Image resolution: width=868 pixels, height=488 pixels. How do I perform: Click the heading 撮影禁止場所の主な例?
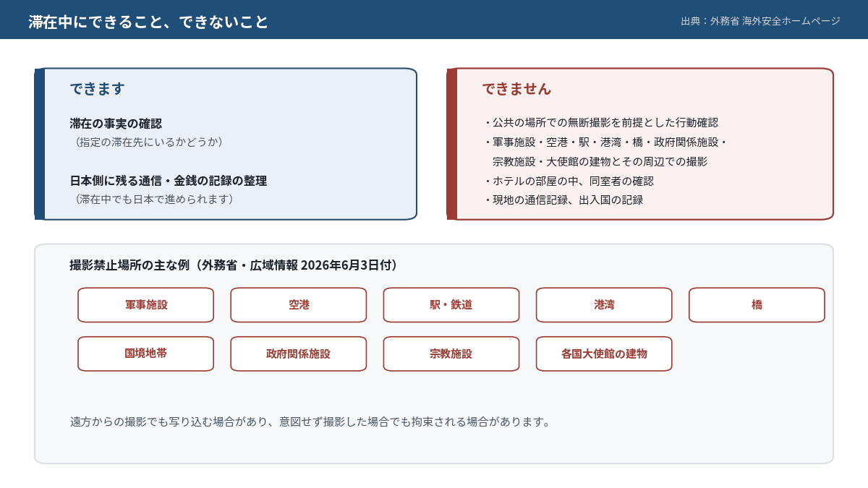pyautogui.click(x=234, y=265)
